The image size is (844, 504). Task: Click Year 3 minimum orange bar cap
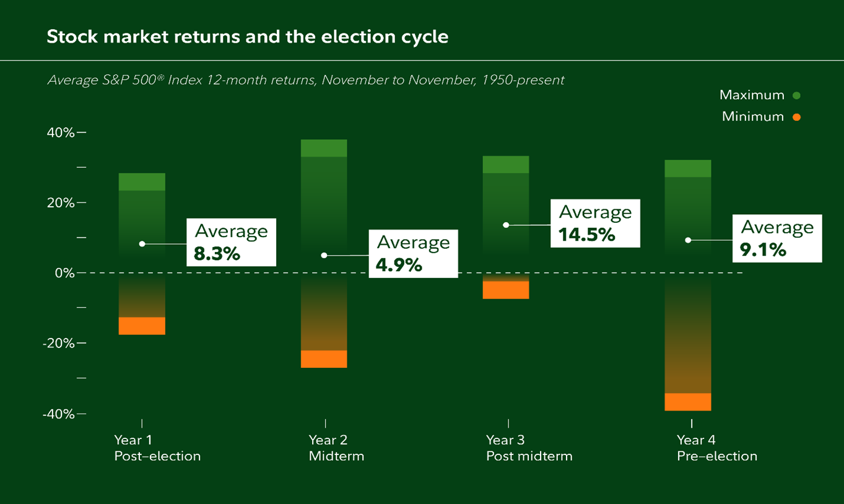click(x=506, y=290)
